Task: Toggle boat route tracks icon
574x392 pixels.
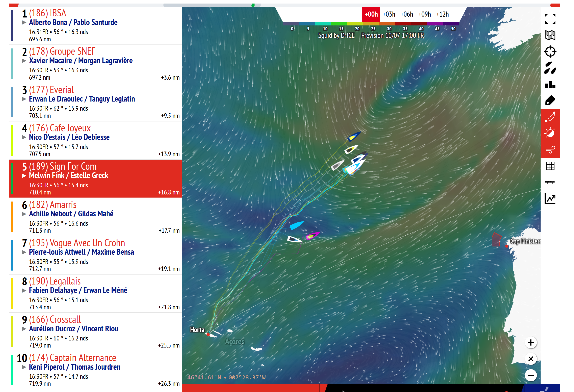Action: (550, 117)
